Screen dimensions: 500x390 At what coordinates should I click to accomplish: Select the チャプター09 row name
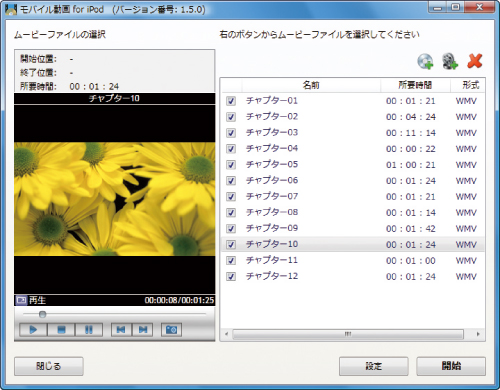tap(272, 228)
